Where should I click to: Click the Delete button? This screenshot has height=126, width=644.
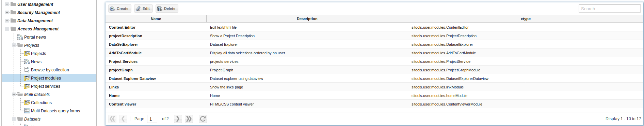tap(167, 9)
